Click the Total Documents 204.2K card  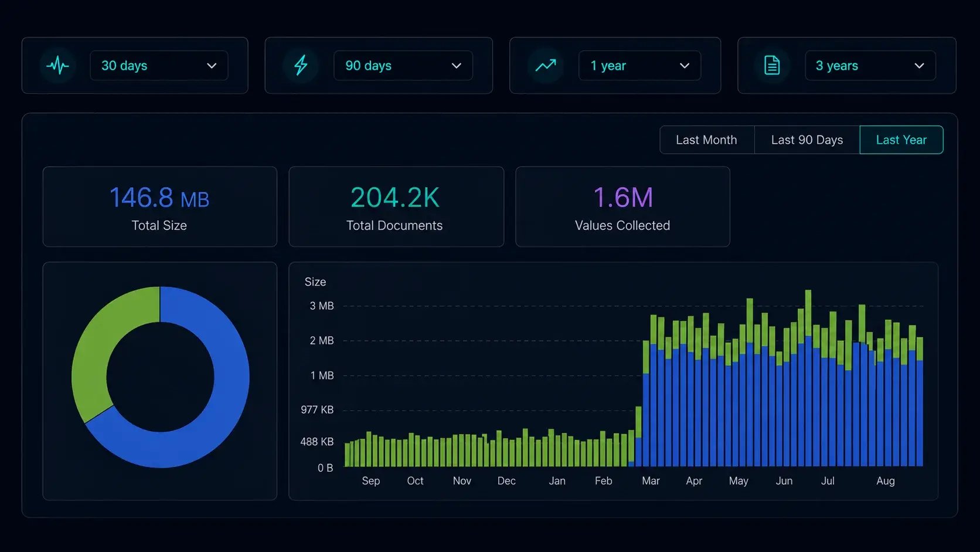396,206
